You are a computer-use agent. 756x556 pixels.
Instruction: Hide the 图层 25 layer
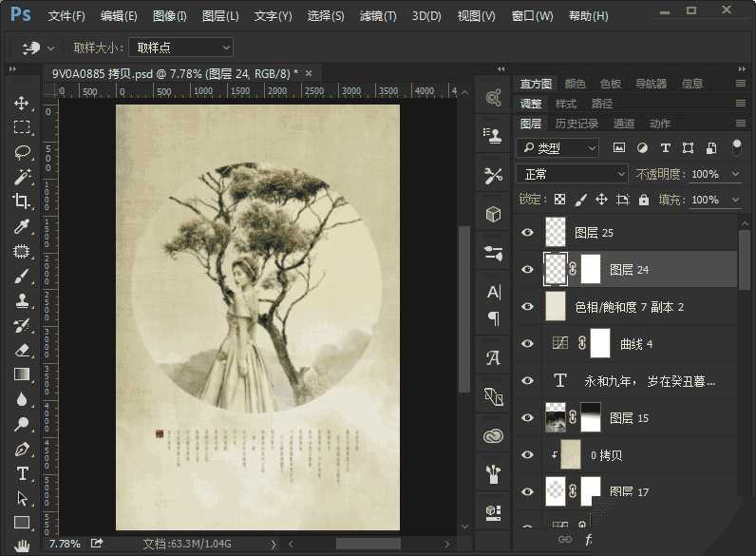pyautogui.click(x=528, y=233)
